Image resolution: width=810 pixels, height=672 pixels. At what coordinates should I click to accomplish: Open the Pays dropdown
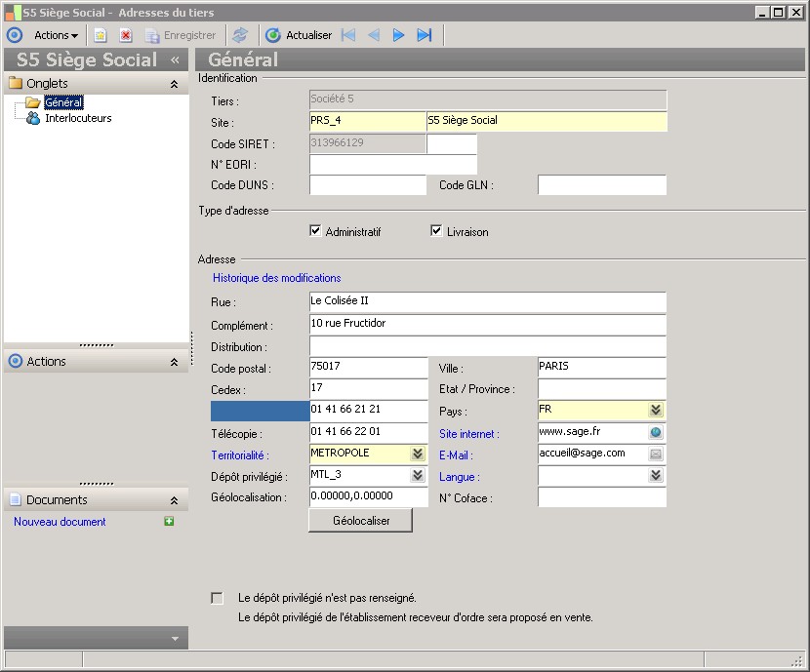point(656,411)
